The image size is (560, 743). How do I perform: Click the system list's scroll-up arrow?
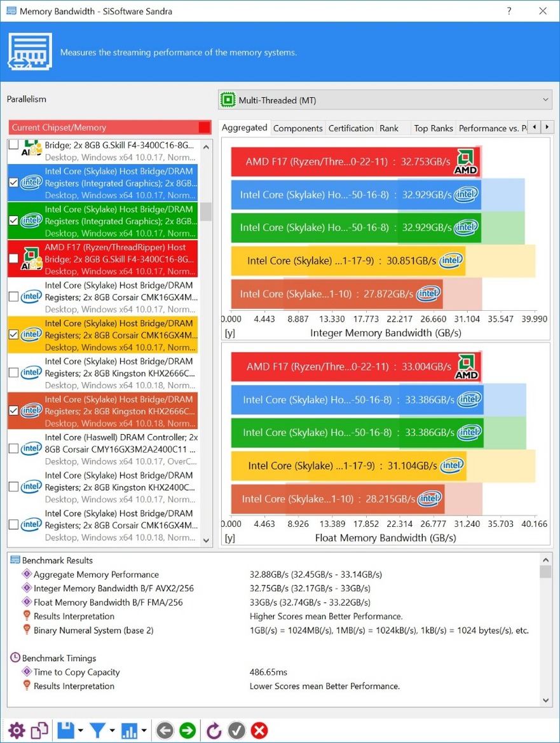click(206, 147)
